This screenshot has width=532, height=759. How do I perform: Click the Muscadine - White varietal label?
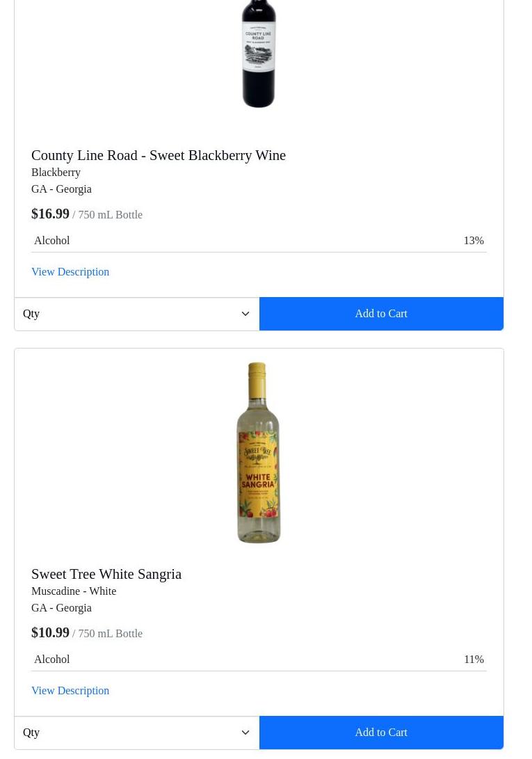[x=74, y=591]
